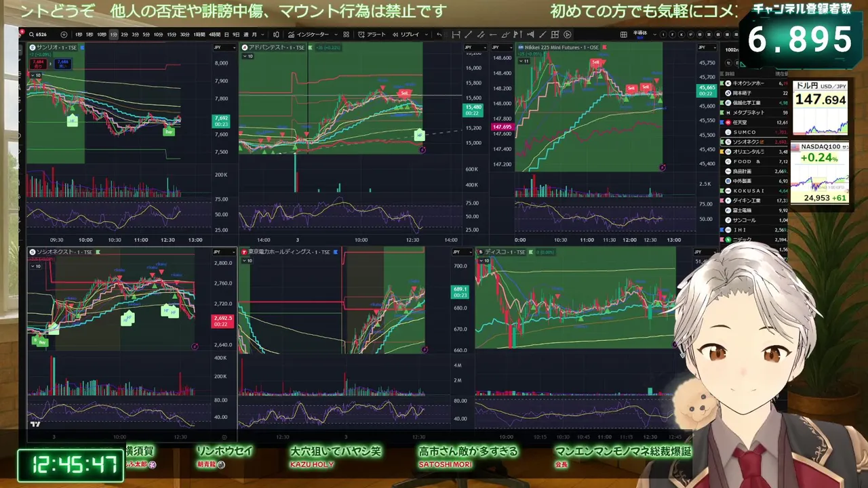
Task: Select the 1秒 timeframe
Action: point(79,35)
